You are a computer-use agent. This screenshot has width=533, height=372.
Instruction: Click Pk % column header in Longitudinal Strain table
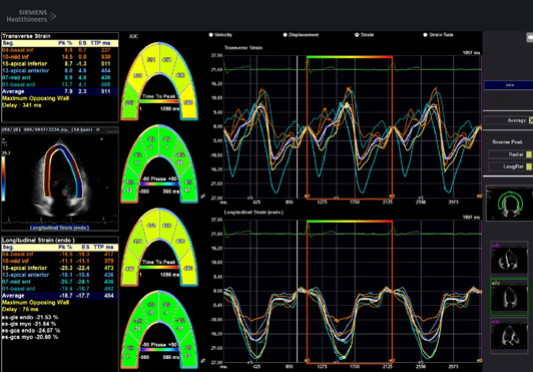pos(65,247)
